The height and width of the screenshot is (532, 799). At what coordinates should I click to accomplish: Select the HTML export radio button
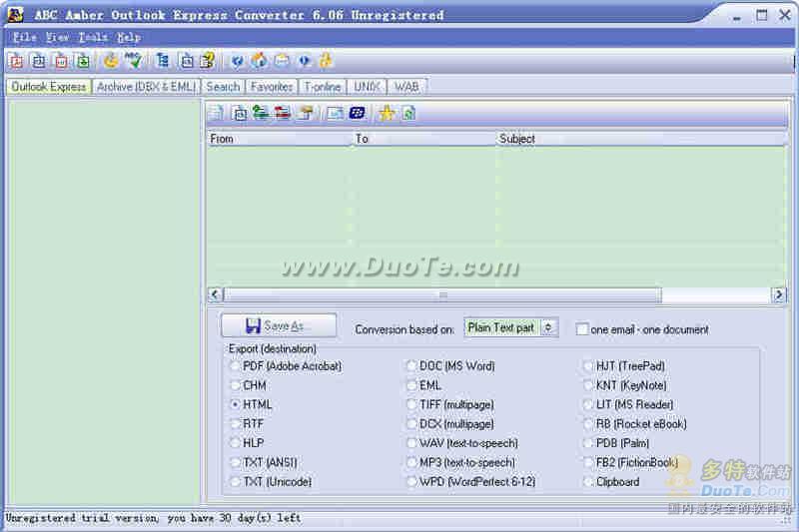click(235, 404)
